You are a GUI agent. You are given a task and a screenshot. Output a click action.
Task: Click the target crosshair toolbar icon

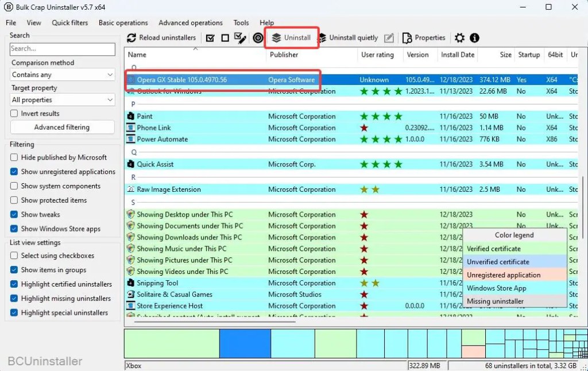(x=258, y=38)
